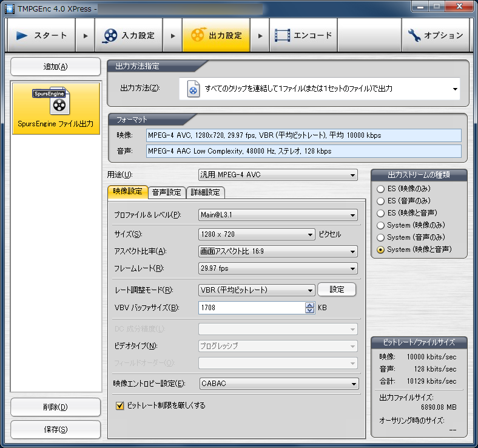Select System (音声のみ) stream type
478x448 pixels.
point(380,237)
